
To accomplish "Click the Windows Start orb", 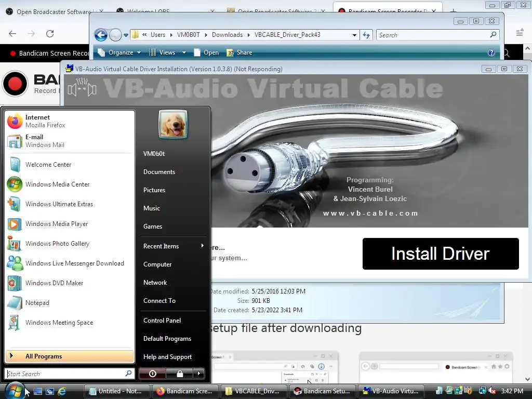I will pyautogui.click(x=14, y=391).
